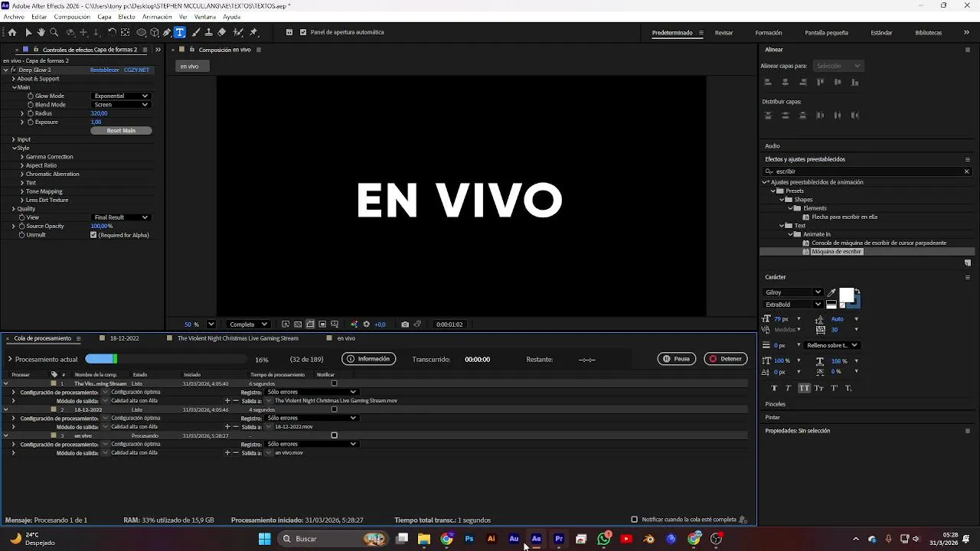
Task: Select the Pen tool
Action: [x=167, y=33]
